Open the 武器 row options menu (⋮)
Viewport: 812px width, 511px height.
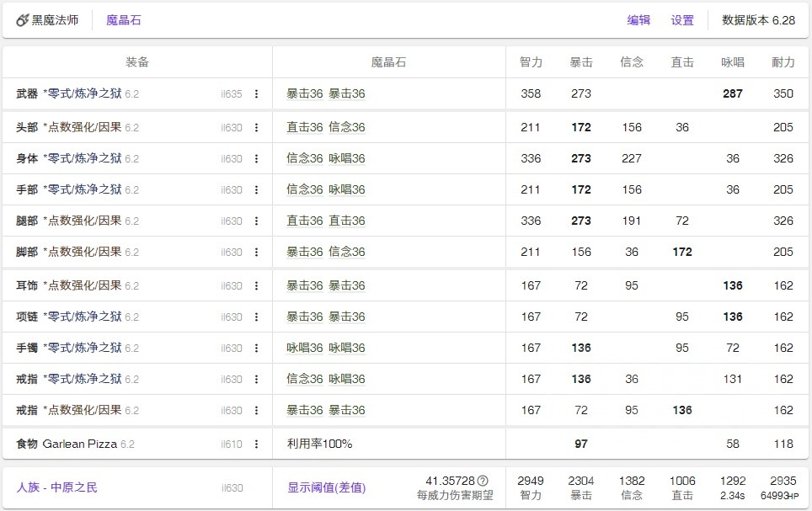click(x=257, y=94)
